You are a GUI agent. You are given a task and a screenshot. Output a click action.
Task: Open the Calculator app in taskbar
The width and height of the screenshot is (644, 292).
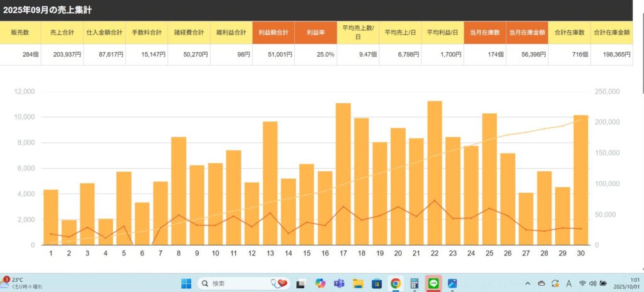click(414, 284)
